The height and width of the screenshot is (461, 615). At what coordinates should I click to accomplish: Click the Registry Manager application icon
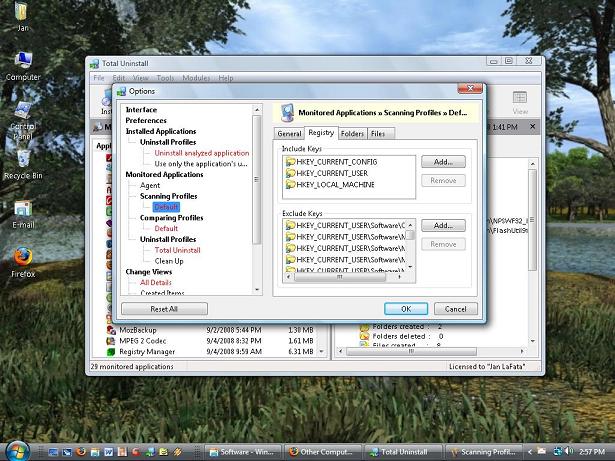pos(111,352)
